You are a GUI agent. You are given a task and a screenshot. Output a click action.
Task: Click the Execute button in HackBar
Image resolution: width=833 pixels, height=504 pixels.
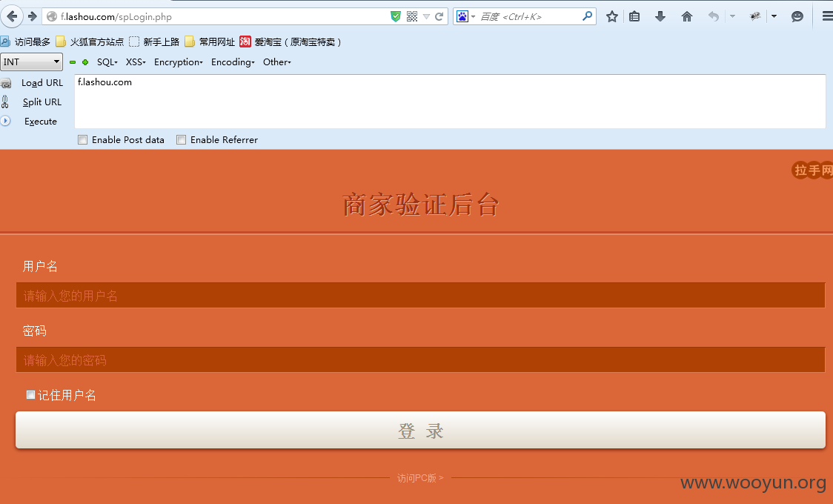coord(40,121)
